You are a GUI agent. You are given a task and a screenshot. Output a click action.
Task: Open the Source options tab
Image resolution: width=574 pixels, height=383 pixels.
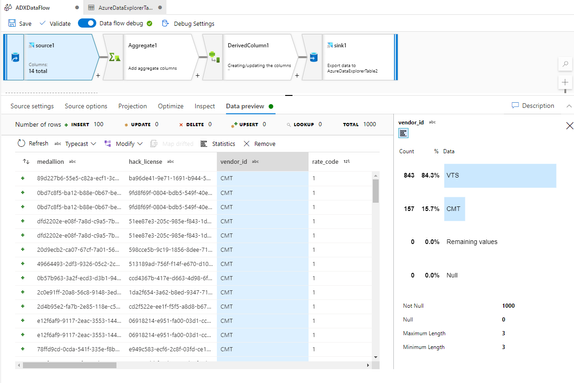(86, 106)
